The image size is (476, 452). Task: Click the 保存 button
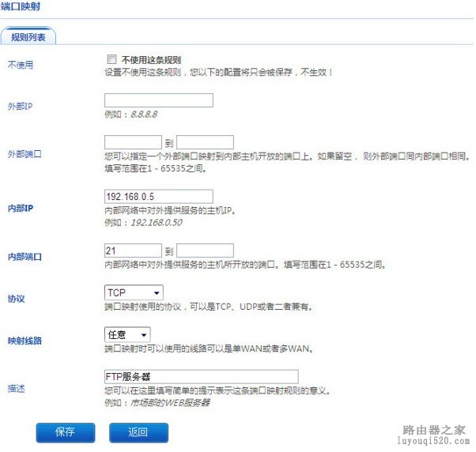pos(66,432)
